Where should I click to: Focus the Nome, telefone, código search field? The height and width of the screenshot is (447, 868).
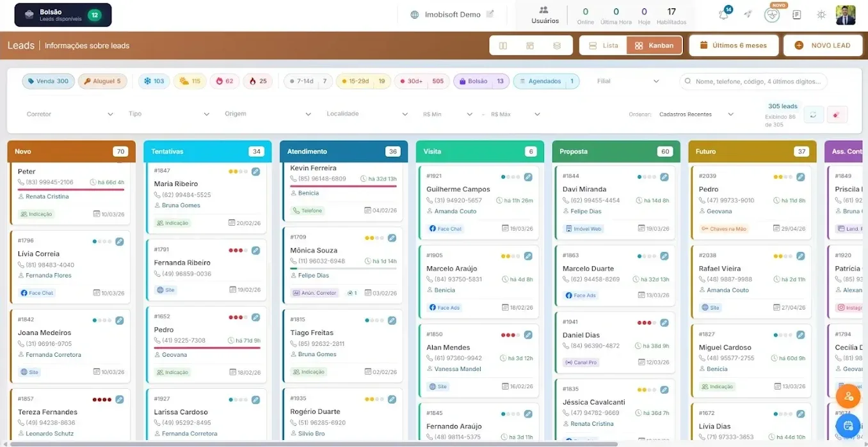click(753, 81)
